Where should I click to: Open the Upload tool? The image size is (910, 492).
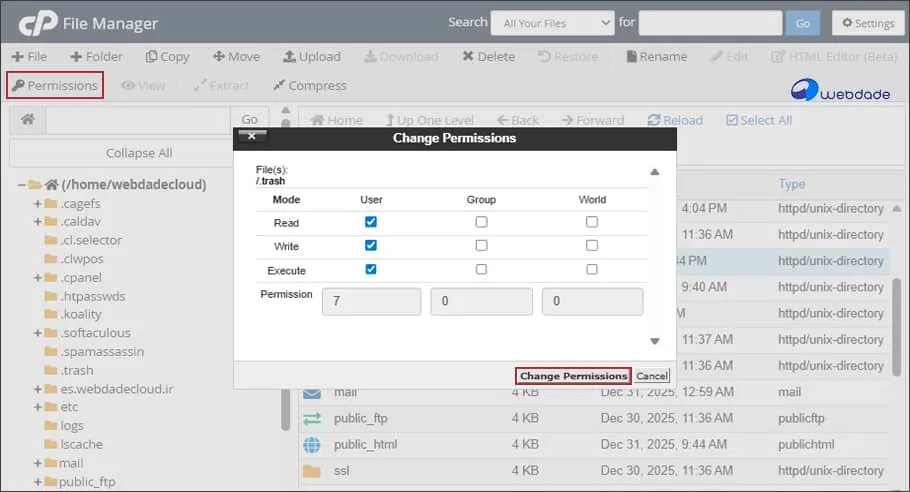(312, 56)
